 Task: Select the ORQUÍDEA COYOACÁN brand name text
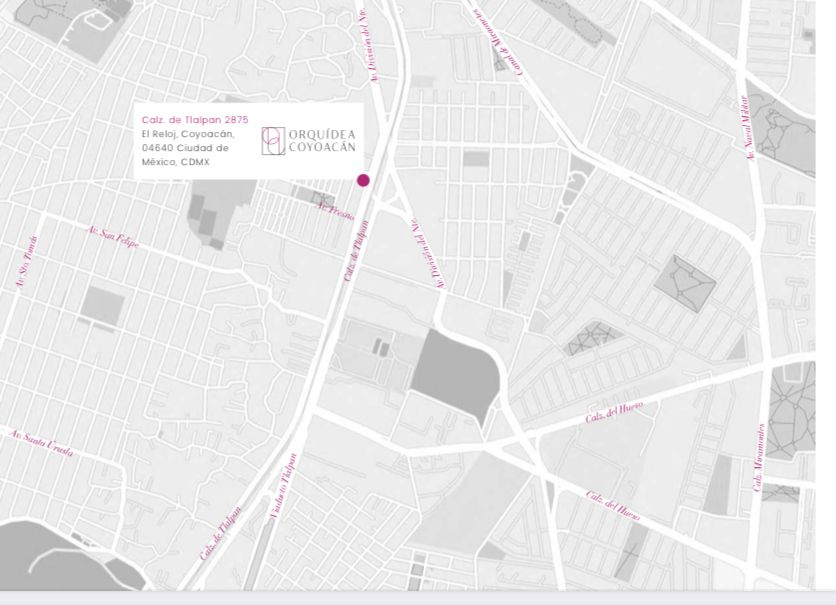click(321, 141)
